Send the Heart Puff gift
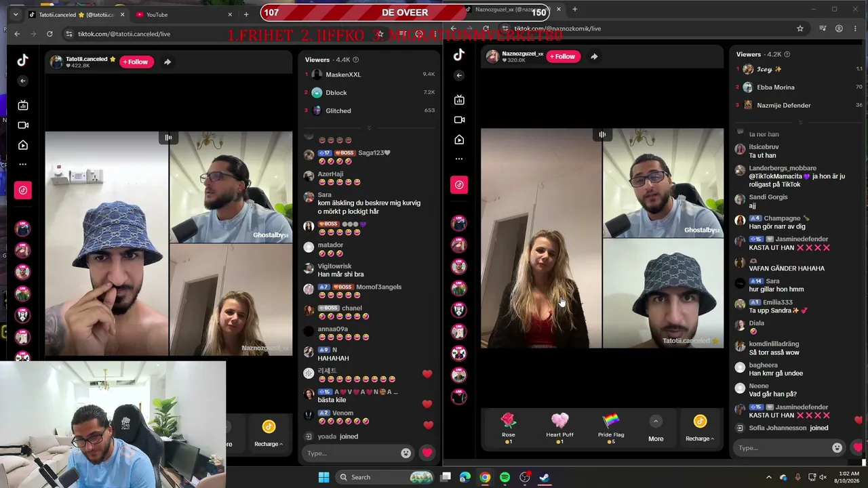 click(559, 428)
